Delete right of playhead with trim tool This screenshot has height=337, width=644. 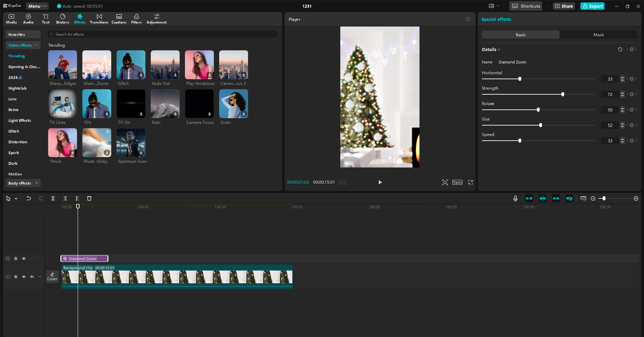[x=77, y=198]
